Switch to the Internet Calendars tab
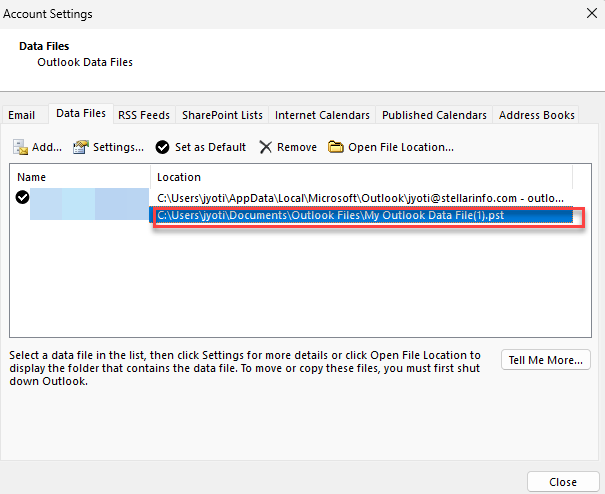The image size is (605, 494). (x=322, y=115)
